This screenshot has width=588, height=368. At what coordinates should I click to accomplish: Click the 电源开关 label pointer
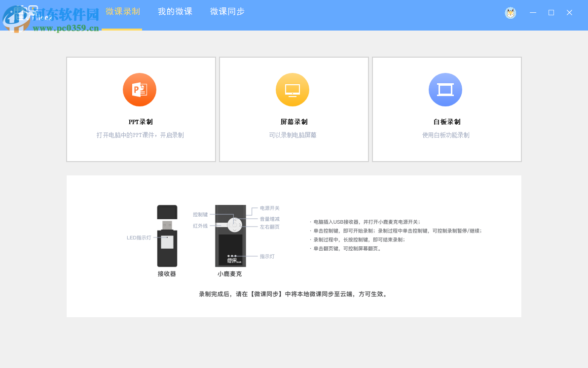tap(269, 208)
